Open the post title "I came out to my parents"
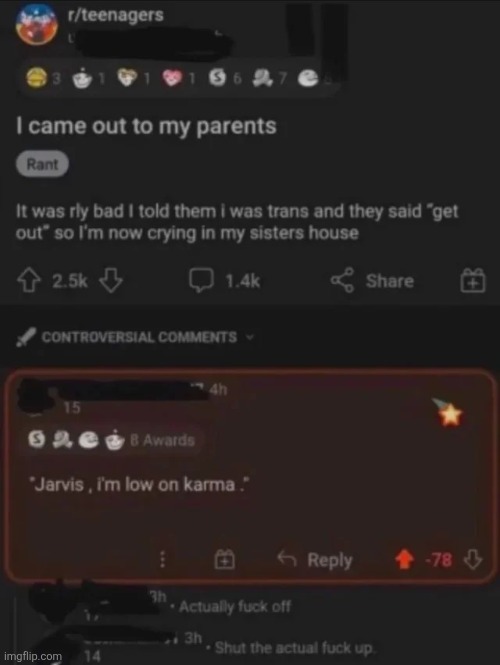Screen dimensions: 500x665 [x=146, y=126]
